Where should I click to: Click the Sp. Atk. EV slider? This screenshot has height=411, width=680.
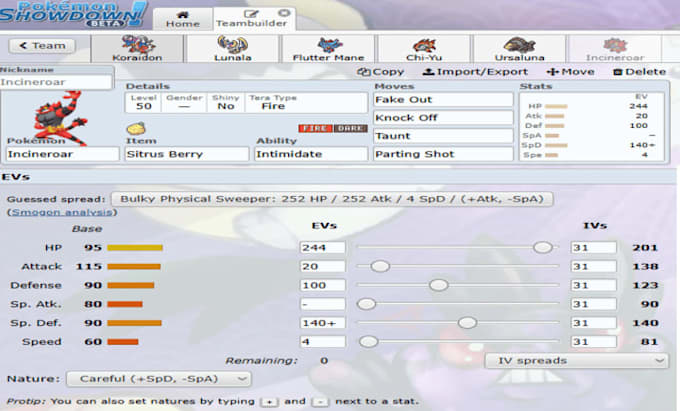pyautogui.click(x=458, y=304)
